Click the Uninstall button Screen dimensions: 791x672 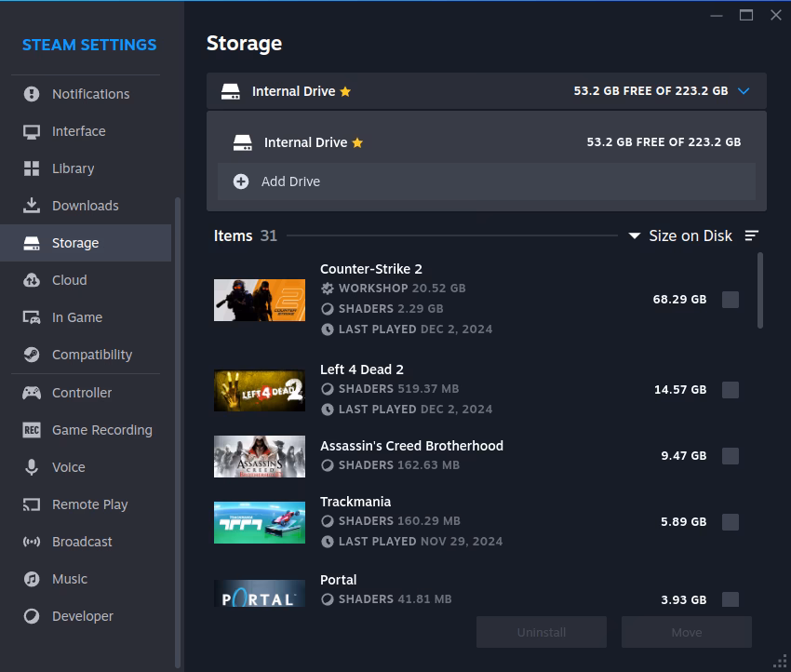pos(542,632)
